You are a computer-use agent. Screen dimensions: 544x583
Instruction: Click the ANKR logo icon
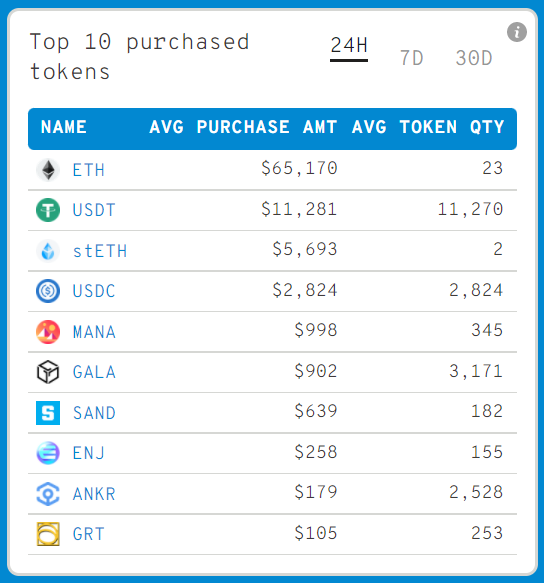coord(48,494)
